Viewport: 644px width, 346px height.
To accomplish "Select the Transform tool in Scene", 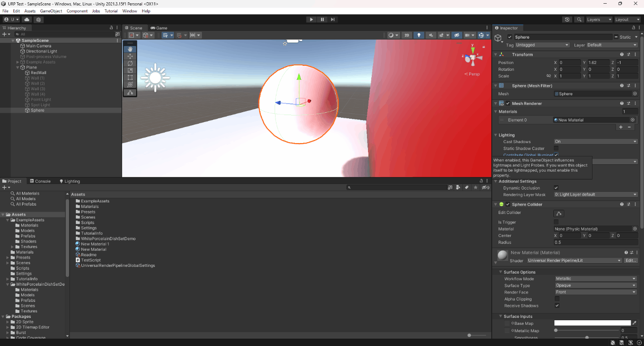I will pos(130,85).
